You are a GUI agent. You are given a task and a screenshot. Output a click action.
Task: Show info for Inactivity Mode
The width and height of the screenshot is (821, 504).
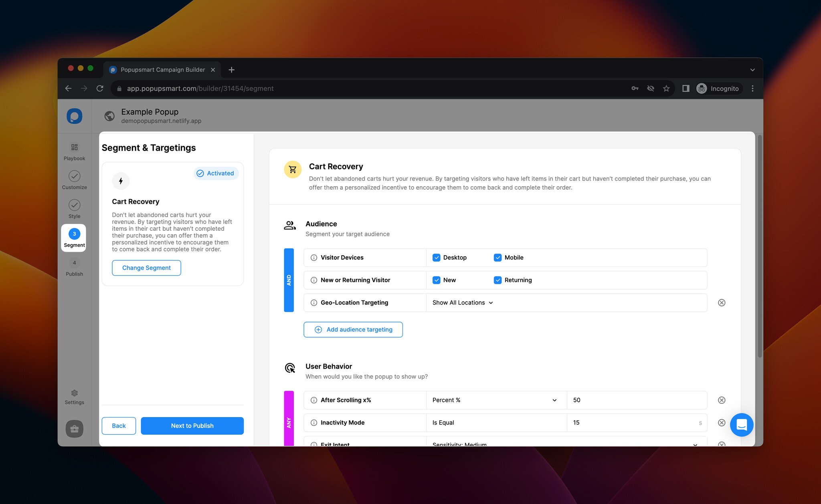pos(314,423)
